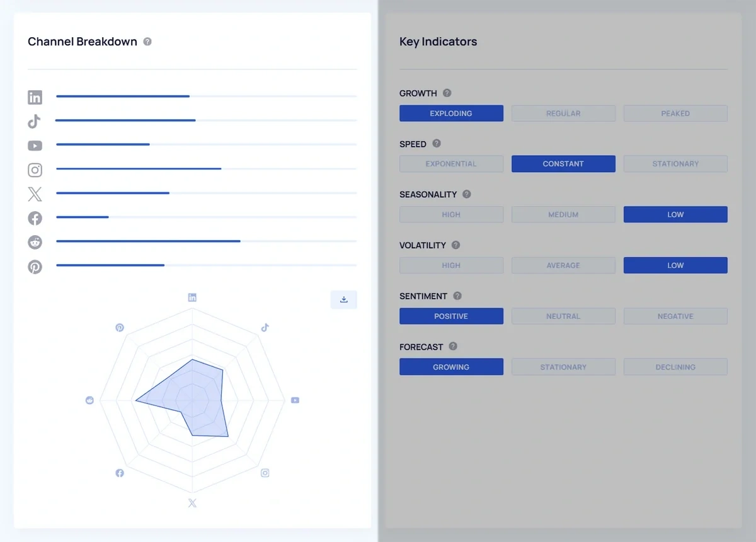Open the Growth indicator help popup
The width and height of the screenshot is (756, 542).
click(x=447, y=93)
